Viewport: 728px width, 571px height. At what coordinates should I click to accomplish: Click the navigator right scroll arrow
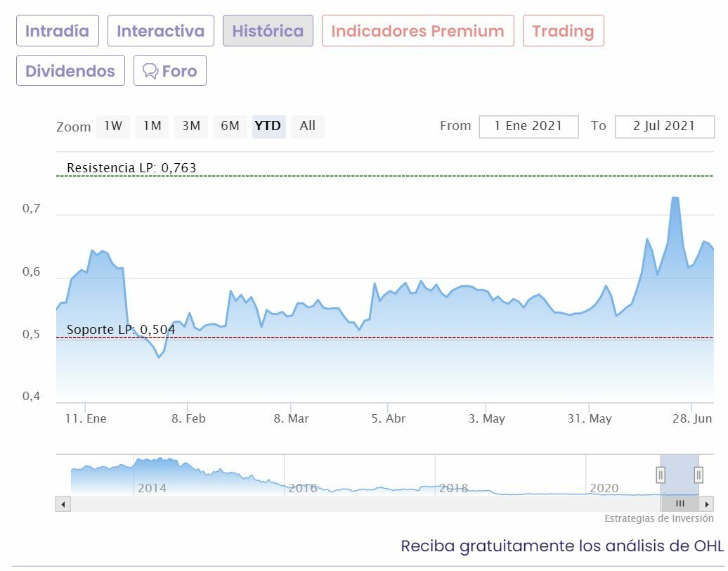(x=708, y=504)
